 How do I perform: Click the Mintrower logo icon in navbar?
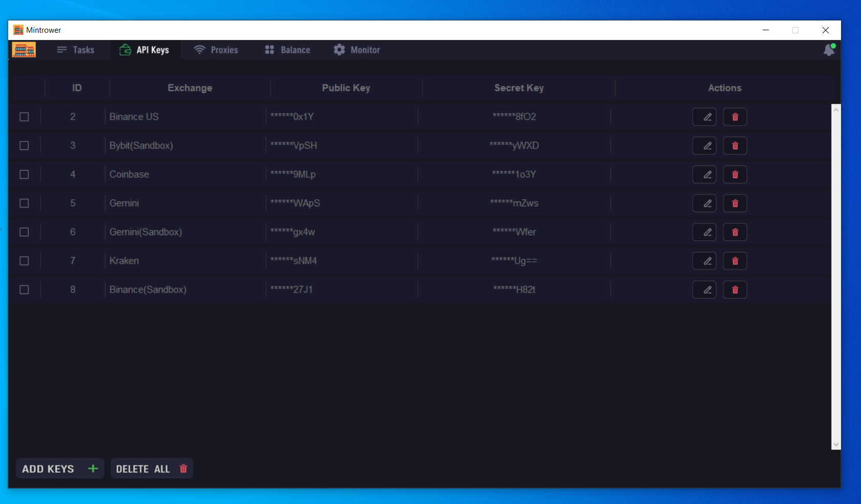pos(24,50)
